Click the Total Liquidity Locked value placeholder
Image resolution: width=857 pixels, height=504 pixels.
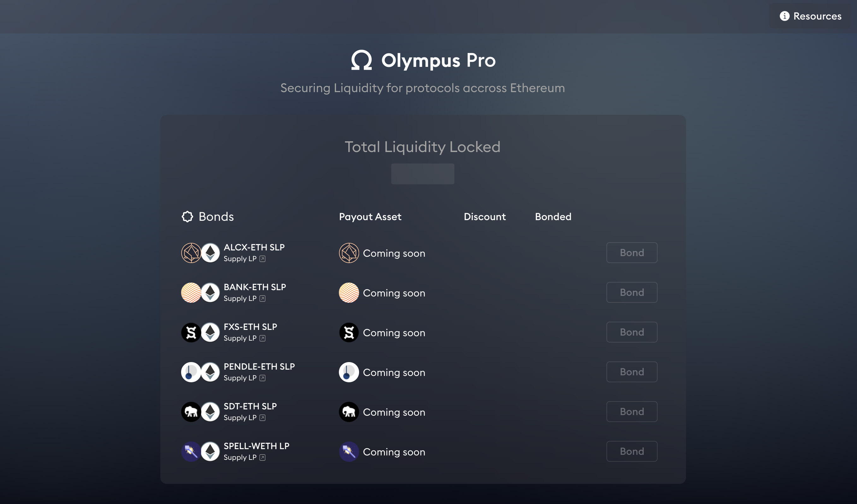click(x=423, y=174)
